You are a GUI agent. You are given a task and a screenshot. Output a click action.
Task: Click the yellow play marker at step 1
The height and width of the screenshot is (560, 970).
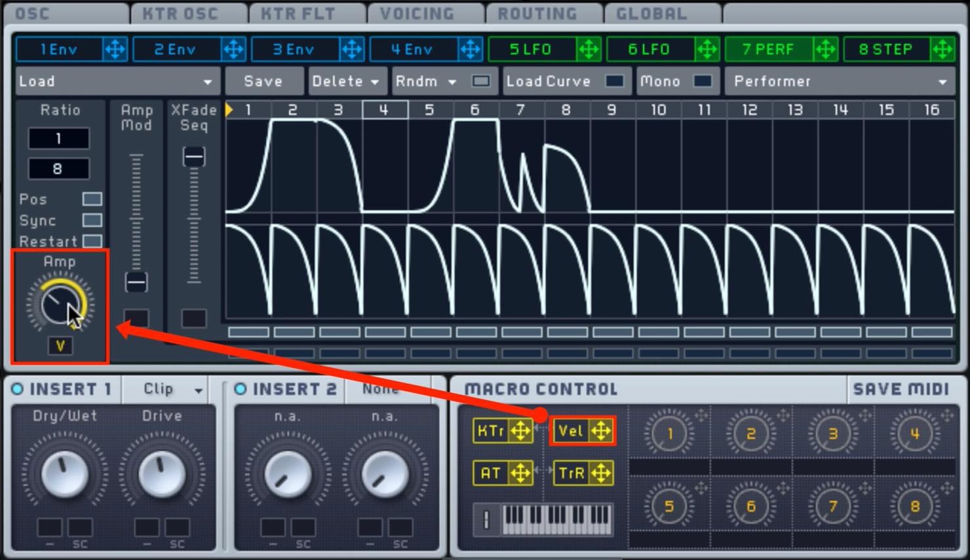(x=229, y=110)
